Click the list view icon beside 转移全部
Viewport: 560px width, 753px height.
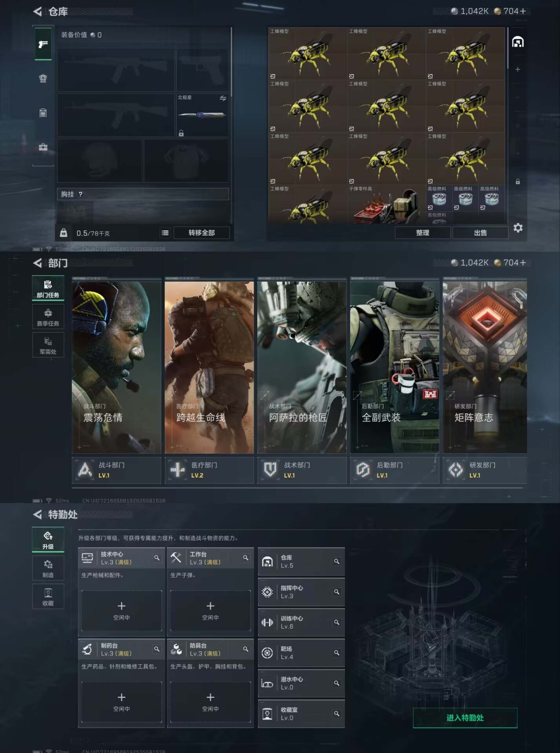coord(165,233)
